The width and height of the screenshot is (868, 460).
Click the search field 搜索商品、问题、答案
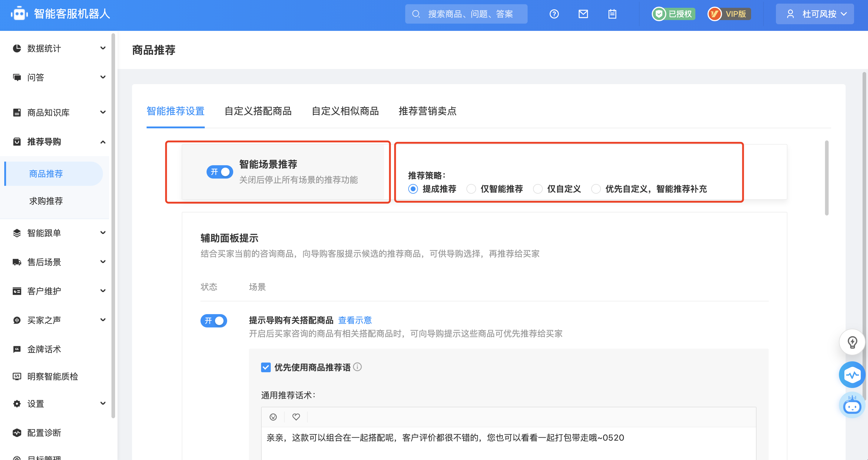tap(466, 14)
